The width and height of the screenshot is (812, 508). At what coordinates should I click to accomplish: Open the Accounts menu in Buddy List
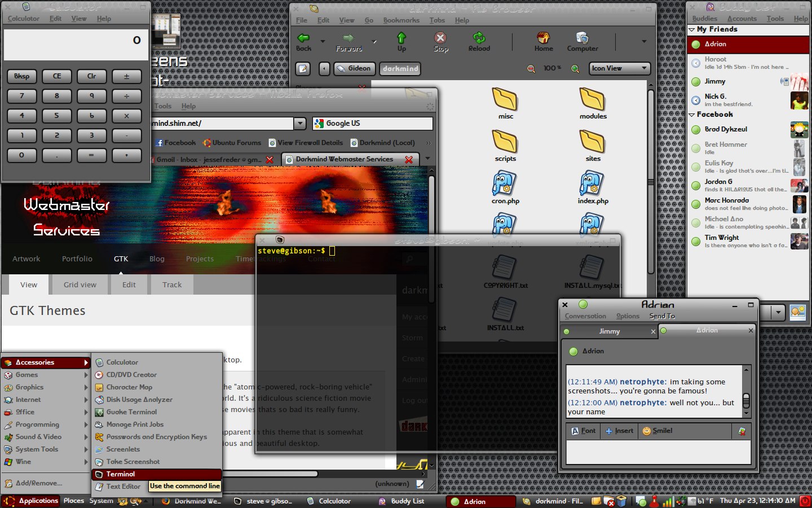coord(742,19)
